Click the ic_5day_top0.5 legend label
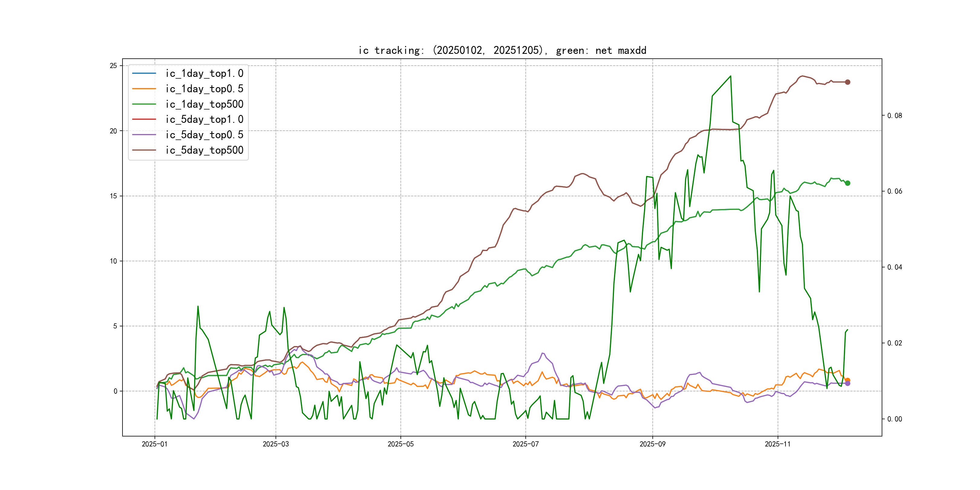The width and height of the screenshot is (980, 490). pyautogui.click(x=204, y=135)
